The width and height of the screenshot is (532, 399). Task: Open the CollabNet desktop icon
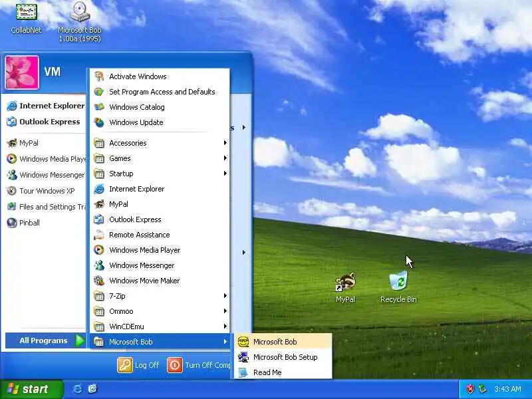(x=26, y=18)
